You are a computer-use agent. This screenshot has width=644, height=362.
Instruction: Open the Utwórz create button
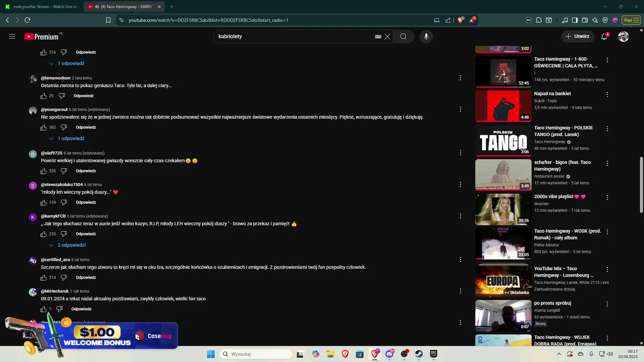[578, 37]
